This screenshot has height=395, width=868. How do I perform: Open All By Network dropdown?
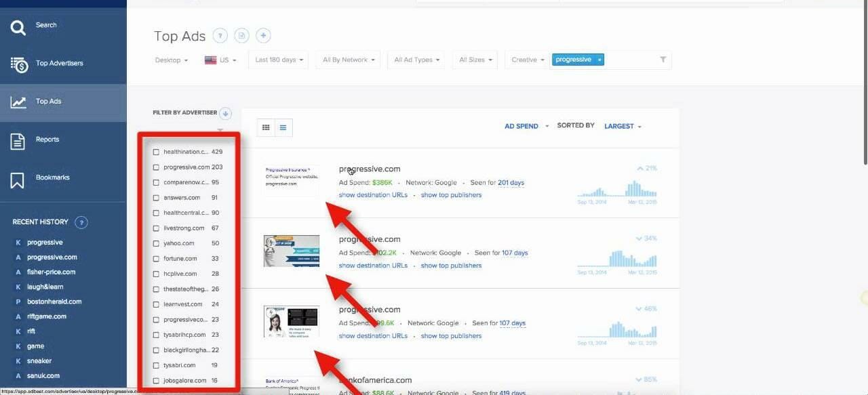pos(348,60)
